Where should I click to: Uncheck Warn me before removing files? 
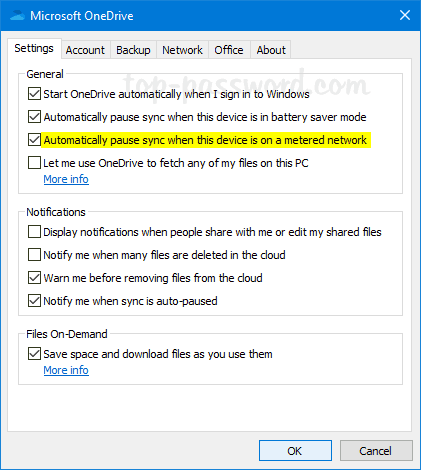pyautogui.click(x=35, y=278)
